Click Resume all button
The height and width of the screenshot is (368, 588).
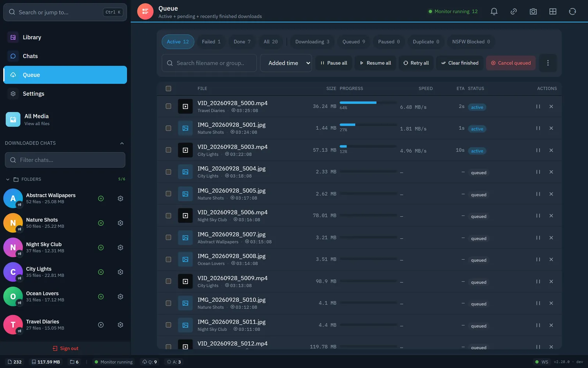[x=375, y=63]
